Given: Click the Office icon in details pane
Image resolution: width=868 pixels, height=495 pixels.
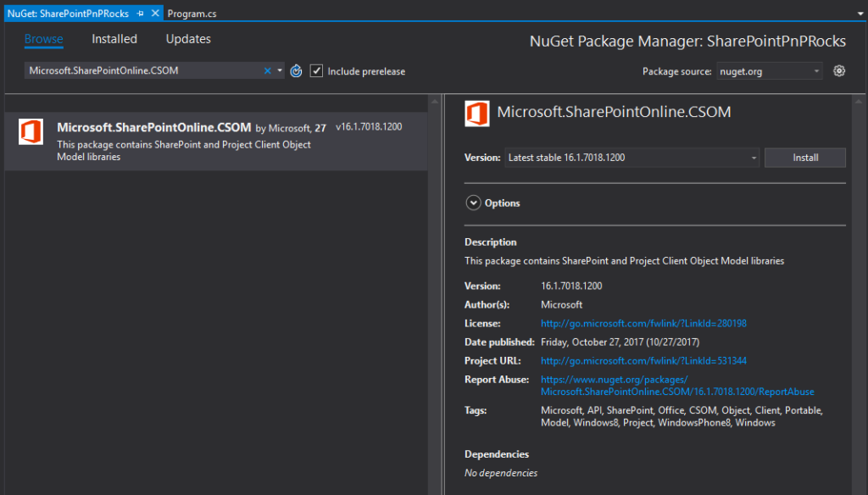Looking at the screenshot, I should (x=476, y=114).
